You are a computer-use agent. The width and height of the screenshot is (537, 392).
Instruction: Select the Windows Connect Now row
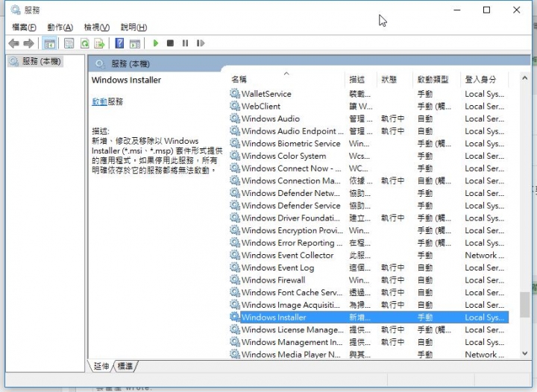(x=368, y=168)
